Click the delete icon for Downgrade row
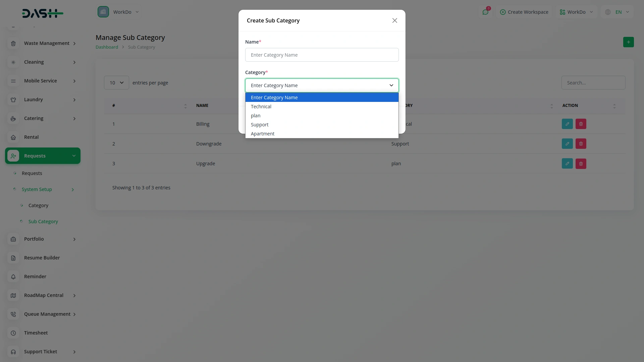The height and width of the screenshot is (362, 644). click(x=581, y=144)
